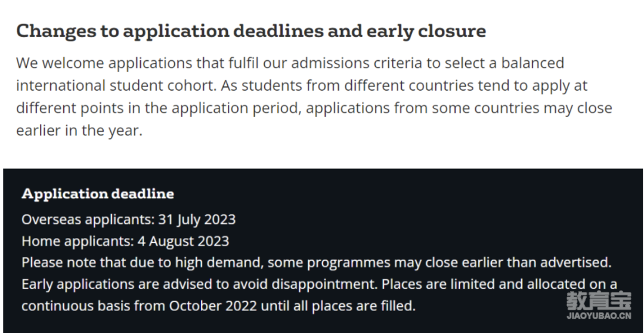Click the 'Early applications are advised' sentence
Screen dimensions: 644x333
tap(200, 284)
